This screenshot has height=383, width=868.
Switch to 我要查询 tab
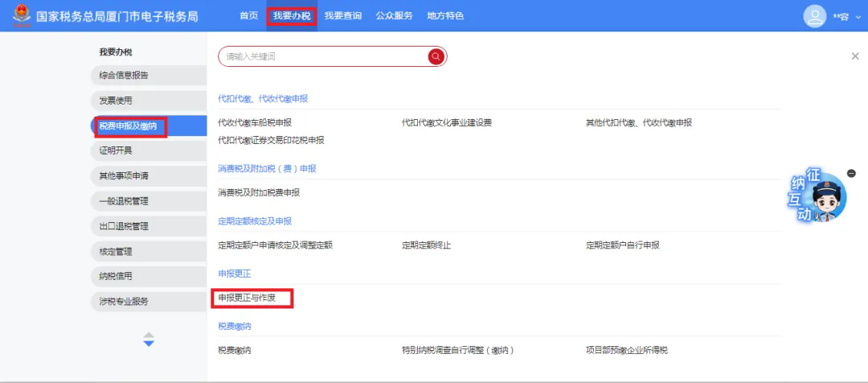342,15
